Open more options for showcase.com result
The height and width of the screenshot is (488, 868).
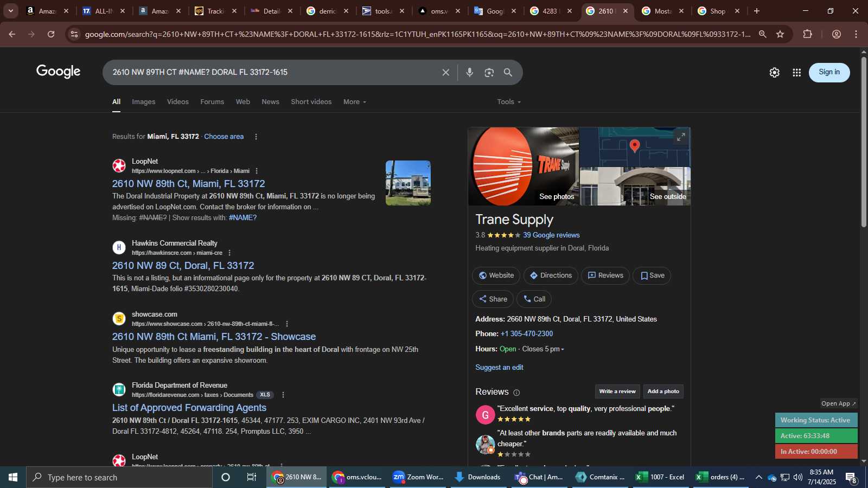point(287,324)
